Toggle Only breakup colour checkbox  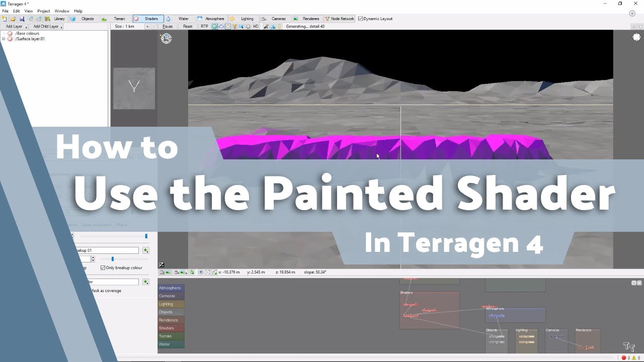pyautogui.click(x=103, y=268)
